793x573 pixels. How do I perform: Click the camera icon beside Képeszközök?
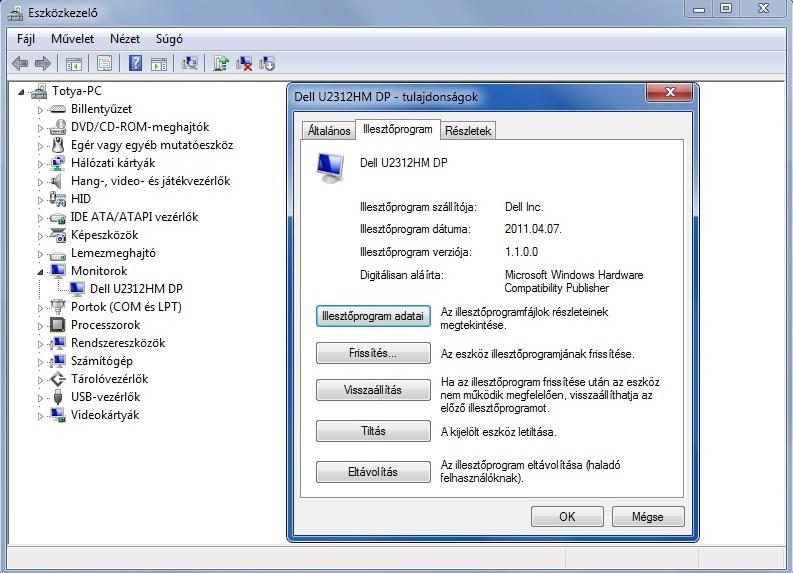[58, 235]
